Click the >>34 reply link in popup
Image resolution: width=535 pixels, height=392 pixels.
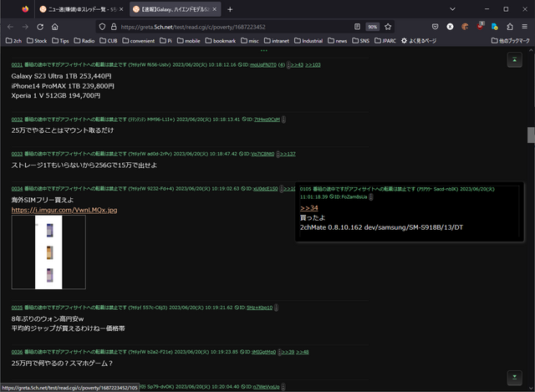(308, 208)
